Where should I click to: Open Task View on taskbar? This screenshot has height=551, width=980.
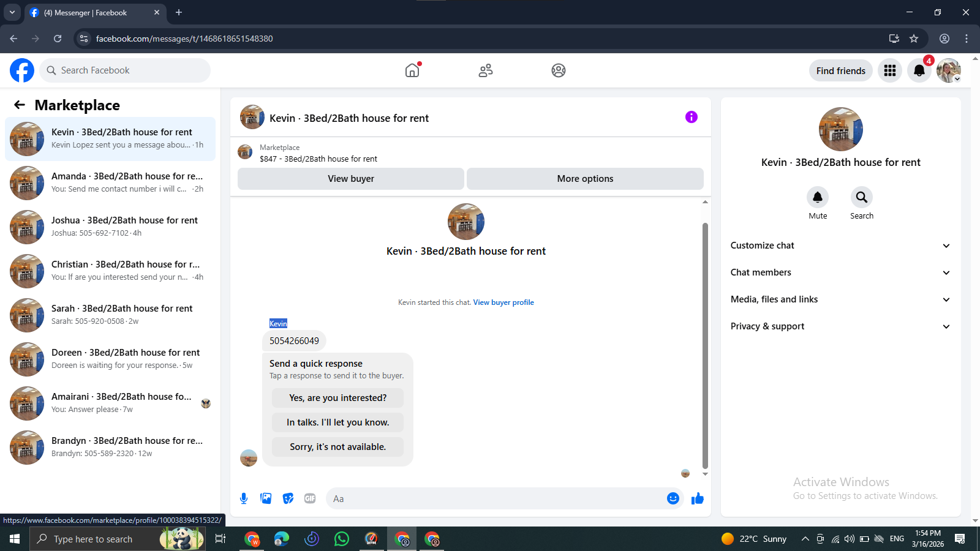tap(221, 539)
